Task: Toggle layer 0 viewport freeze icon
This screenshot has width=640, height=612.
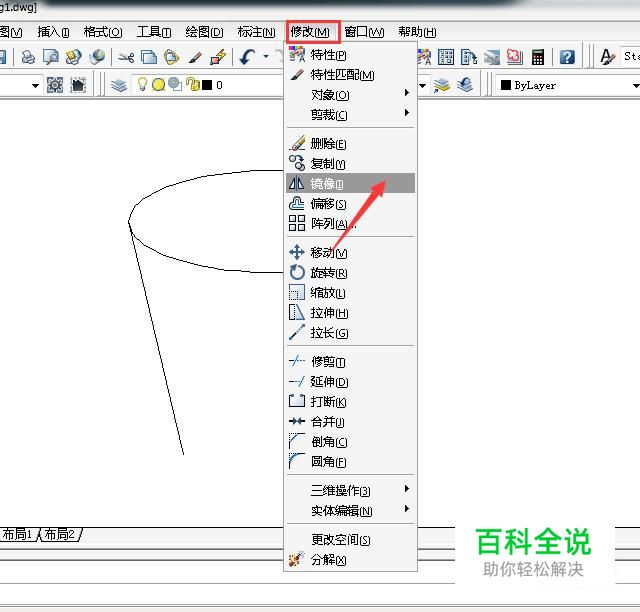Action: coord(175,85)
